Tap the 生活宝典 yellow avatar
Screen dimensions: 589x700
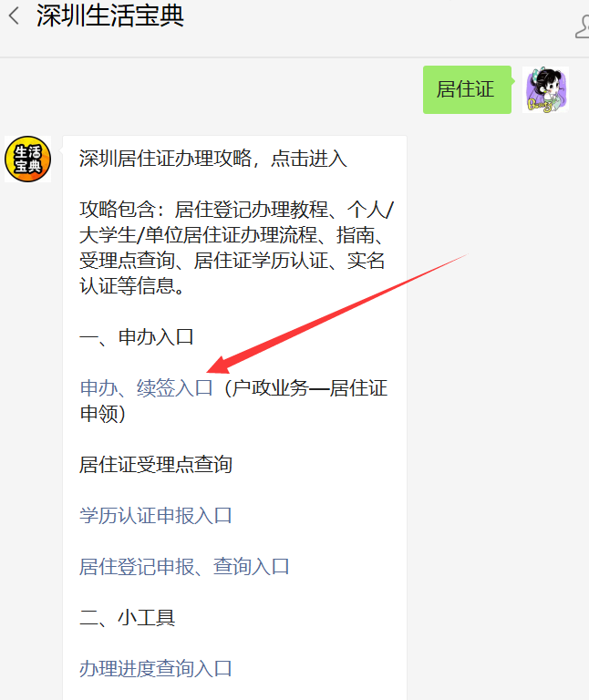point(27,159)
